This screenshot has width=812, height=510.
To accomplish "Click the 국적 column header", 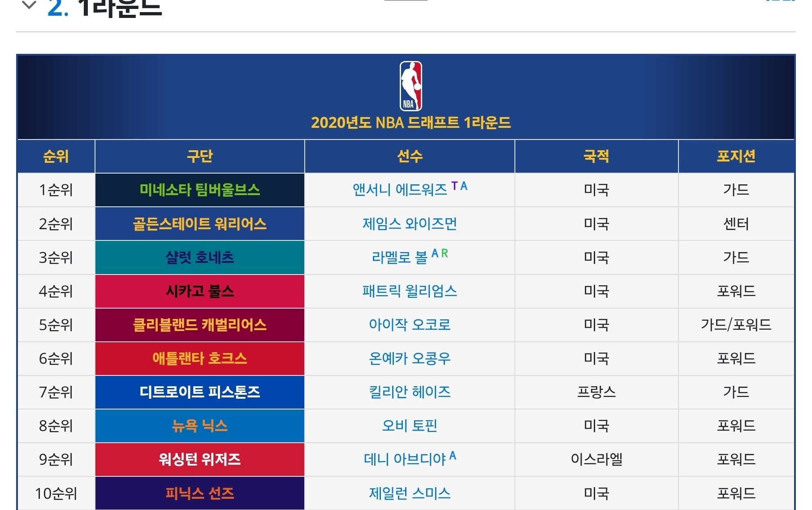I will click(596, 156).
